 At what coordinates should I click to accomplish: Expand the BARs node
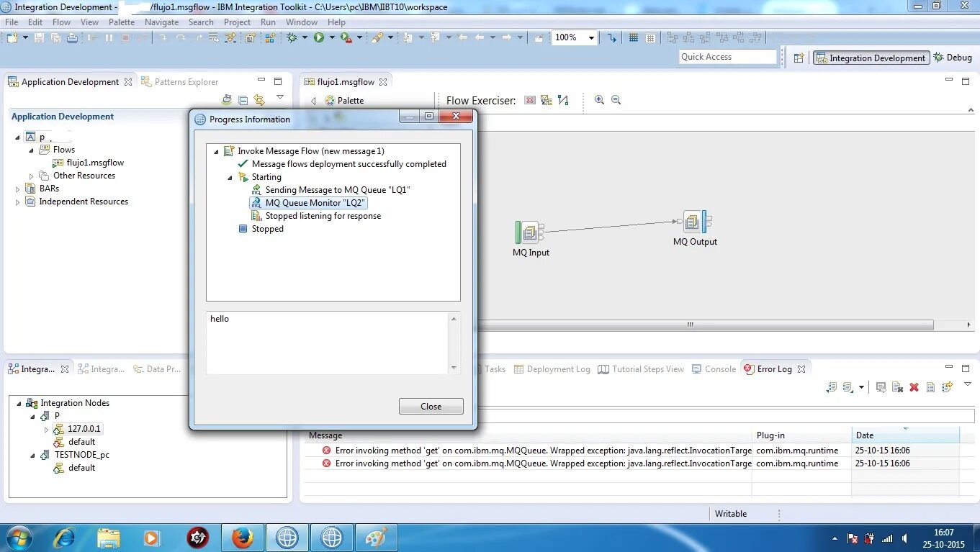[18, 189]
